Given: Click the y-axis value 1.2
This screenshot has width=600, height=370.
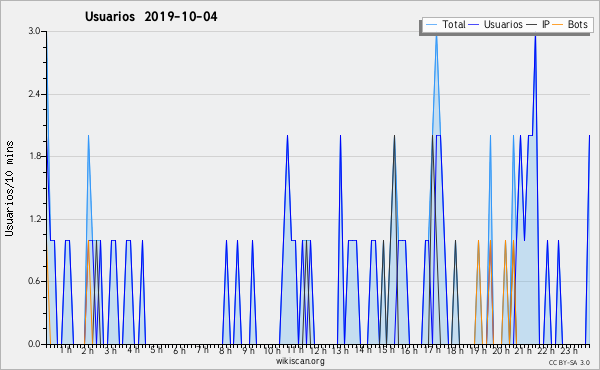Looking at the screenshot, I should [x=34, y=219].
